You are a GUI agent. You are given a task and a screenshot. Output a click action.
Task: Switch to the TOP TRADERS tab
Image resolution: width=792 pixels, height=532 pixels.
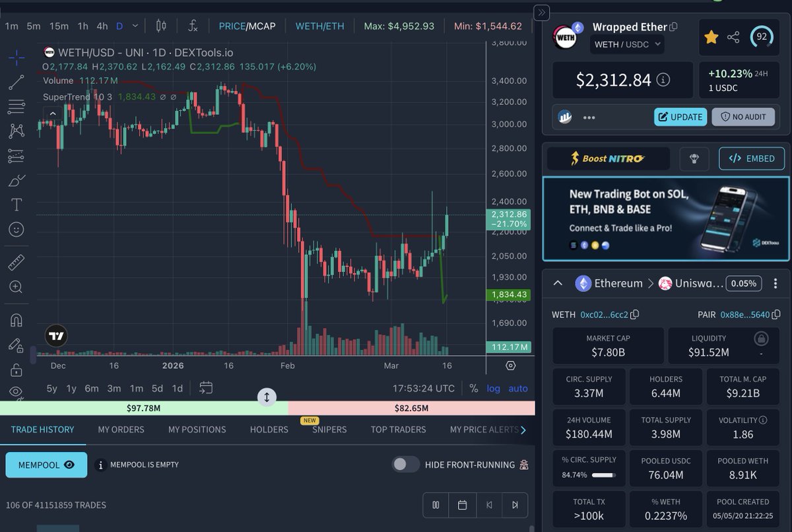click(398, 430)
